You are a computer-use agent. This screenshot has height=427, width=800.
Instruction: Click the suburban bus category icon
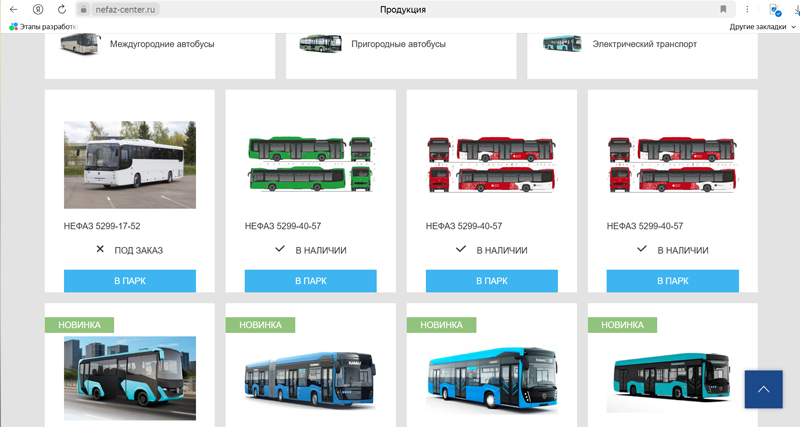click(x=320, y=43)
